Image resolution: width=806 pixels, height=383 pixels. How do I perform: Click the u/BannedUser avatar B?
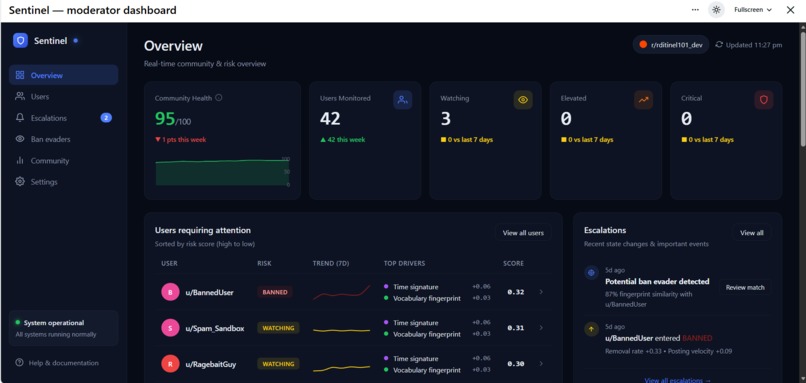point(170,292)
